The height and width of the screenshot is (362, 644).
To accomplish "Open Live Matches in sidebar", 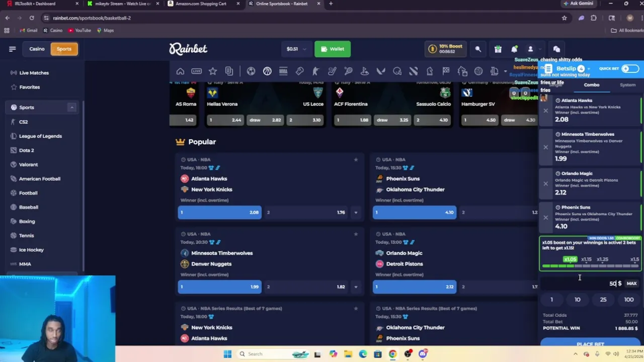I will 34,73.
